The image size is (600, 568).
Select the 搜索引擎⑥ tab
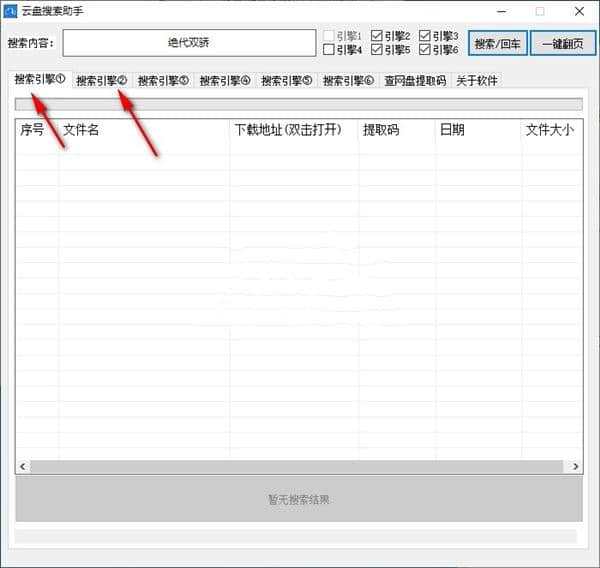click(348, 80)
